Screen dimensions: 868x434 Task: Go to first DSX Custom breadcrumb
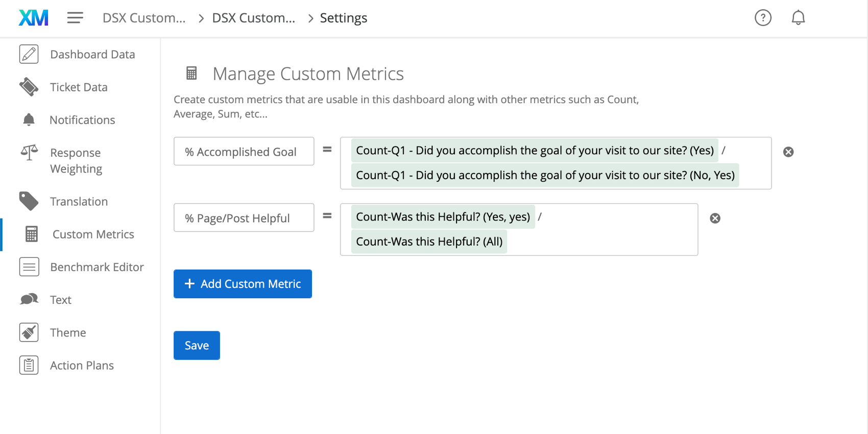(144, 18)
